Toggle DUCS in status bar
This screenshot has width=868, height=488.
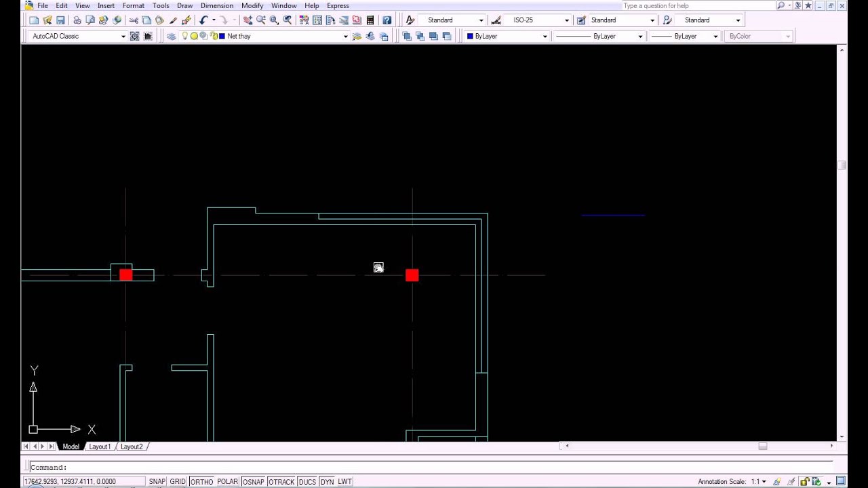307,482
